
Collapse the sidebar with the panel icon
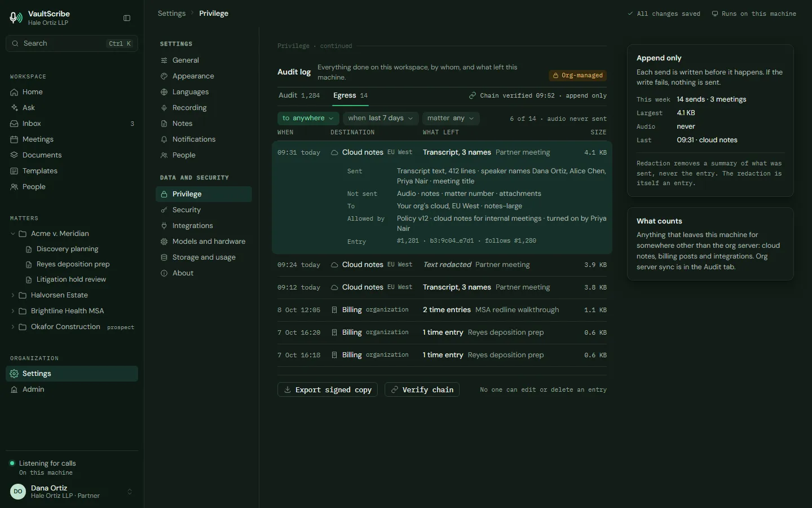tap(127, 18)
